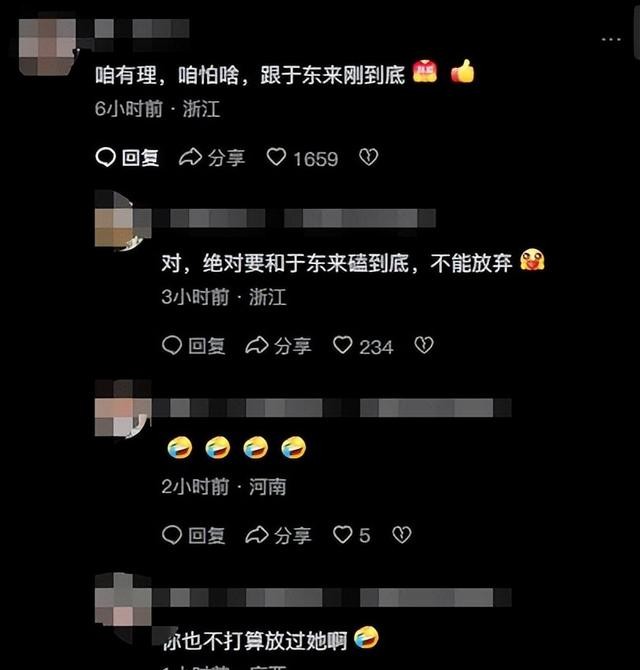Select the comment text 你也不打算放过她啊
This screenshot has height=670, width=640.
(x=255, y=641)
